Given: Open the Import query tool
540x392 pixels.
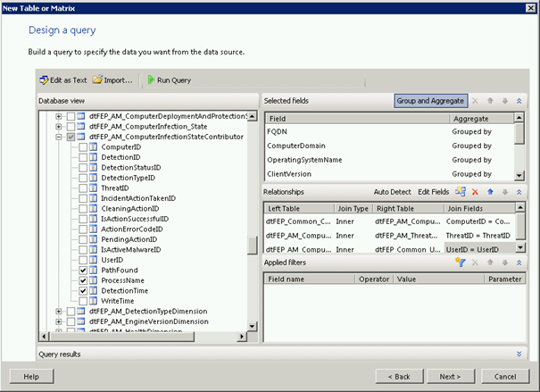Looking at the screenshot, I should (x=112, y=79).
